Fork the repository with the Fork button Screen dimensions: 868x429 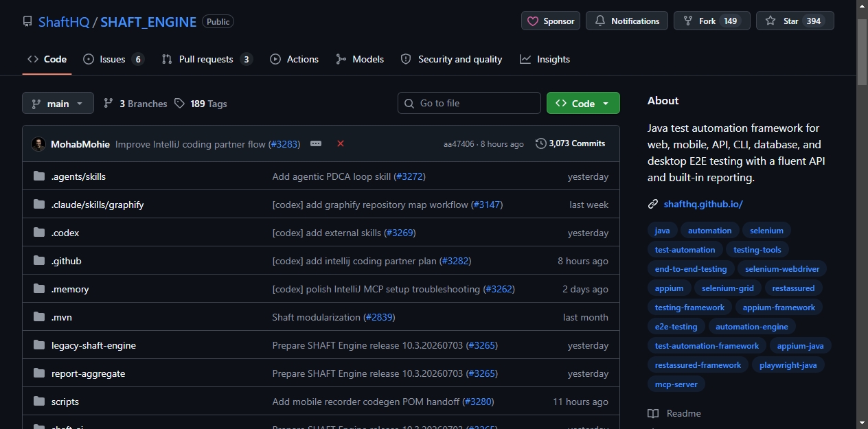tap(712, 21)
